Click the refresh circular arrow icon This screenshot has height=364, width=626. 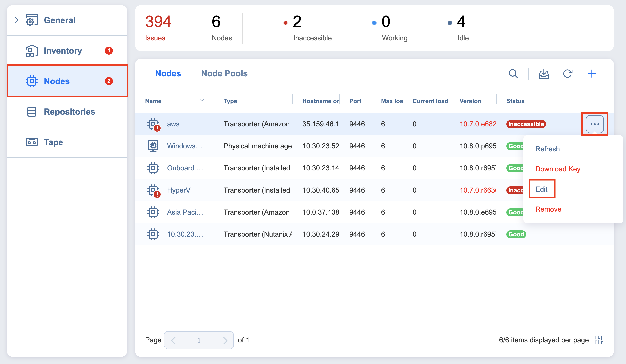(568, 74)
